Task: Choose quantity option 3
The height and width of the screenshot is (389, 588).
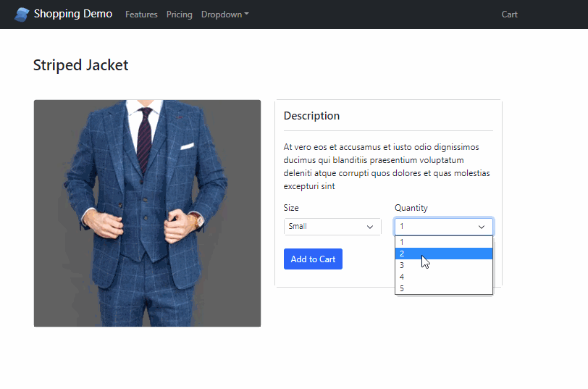Action: pyautogui.click(x=444, y=265)
